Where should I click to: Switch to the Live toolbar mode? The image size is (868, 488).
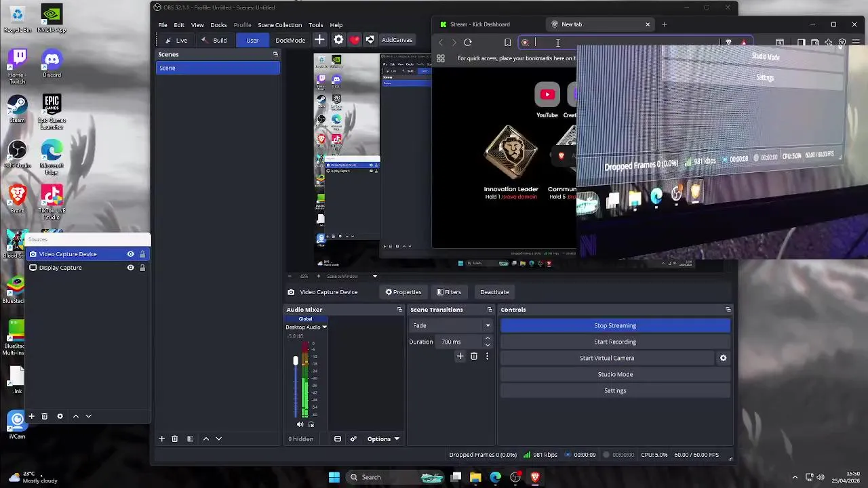176,40
